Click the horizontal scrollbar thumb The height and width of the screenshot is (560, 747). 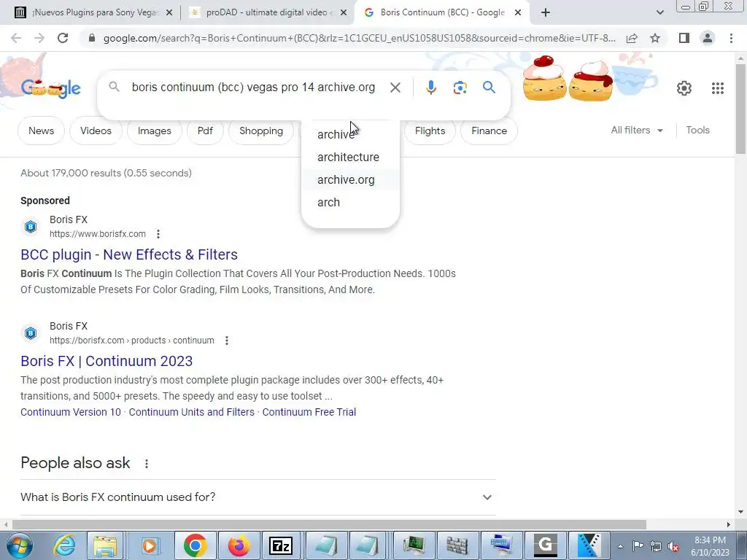329,525
